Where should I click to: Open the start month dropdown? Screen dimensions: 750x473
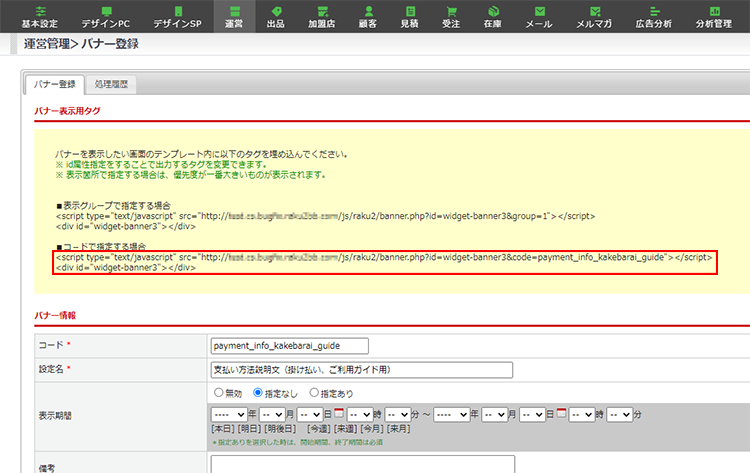[272, 413]
